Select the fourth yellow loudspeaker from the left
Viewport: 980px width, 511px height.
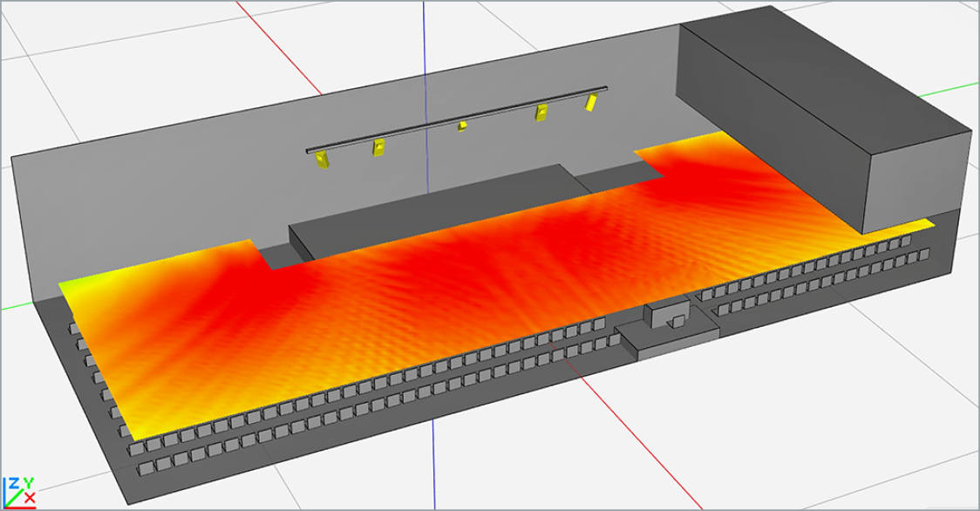(x=541, y=112)
